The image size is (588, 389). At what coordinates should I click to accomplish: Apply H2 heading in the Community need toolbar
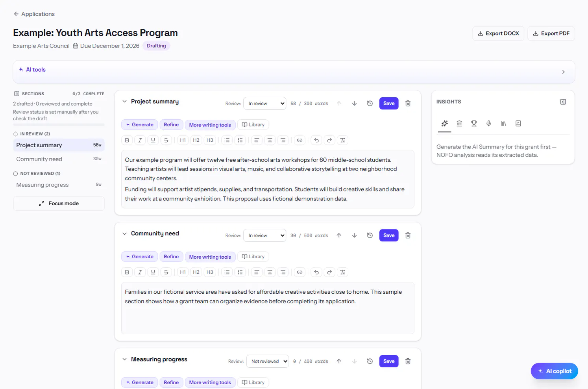coord(196,272)
